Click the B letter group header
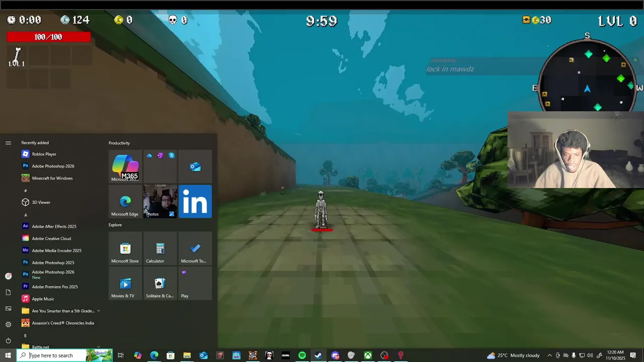 [x=26, y=335]
